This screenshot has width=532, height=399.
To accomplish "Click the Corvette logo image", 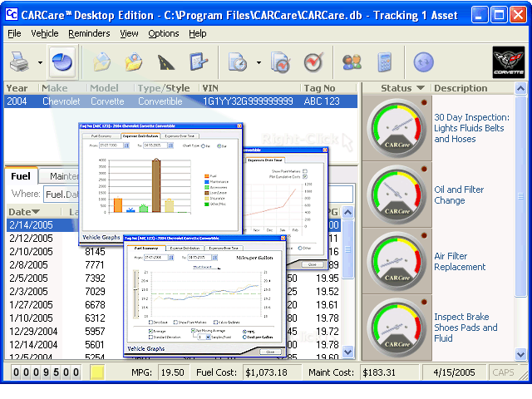I will [x=508, y=62].
